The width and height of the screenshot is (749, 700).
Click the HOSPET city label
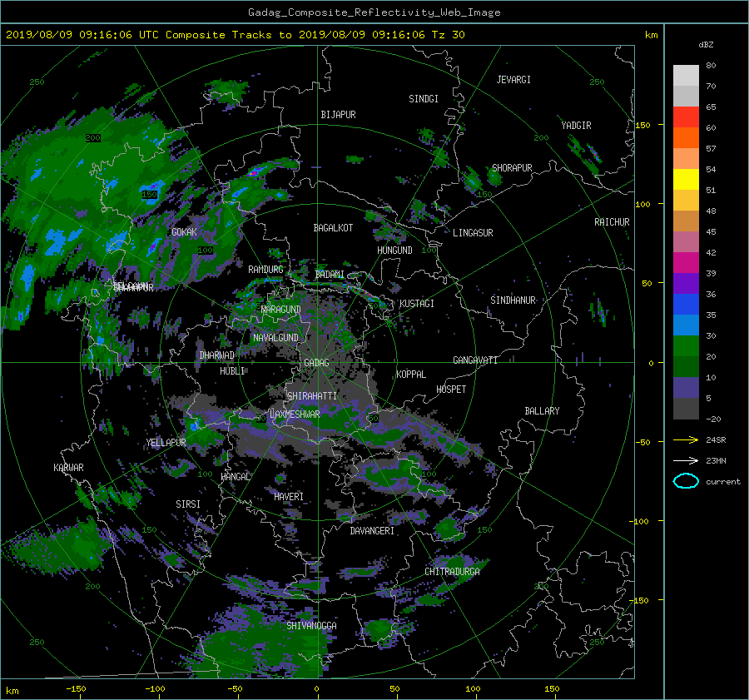(451, 390)
